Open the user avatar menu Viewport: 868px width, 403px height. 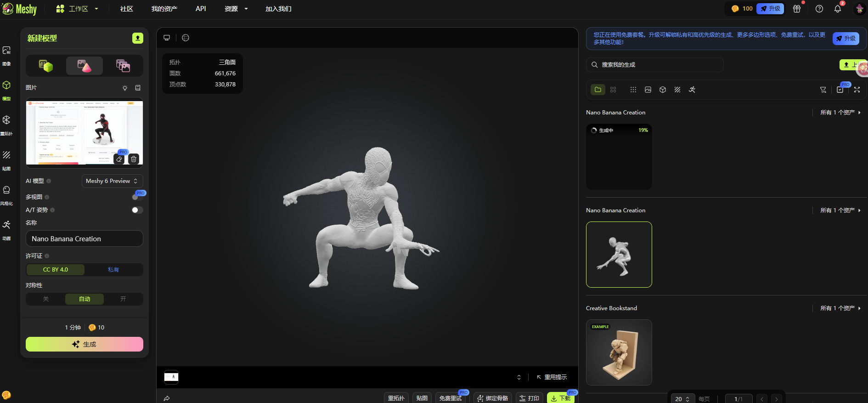click(x=859, y=9)
